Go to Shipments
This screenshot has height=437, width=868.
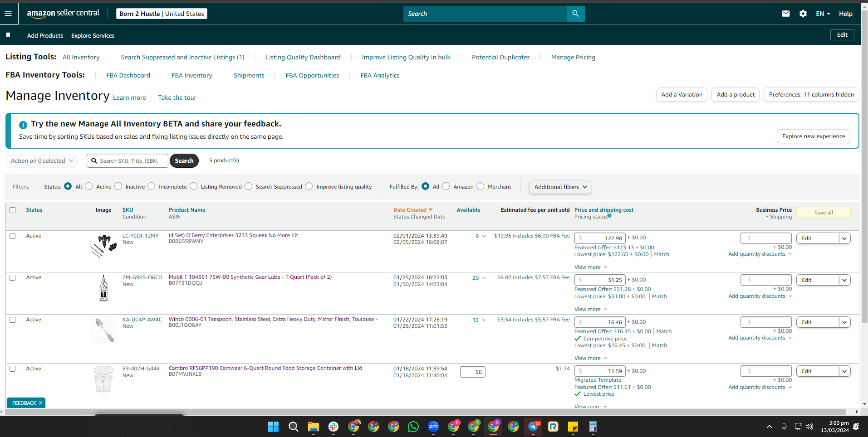tap(249, 75)
